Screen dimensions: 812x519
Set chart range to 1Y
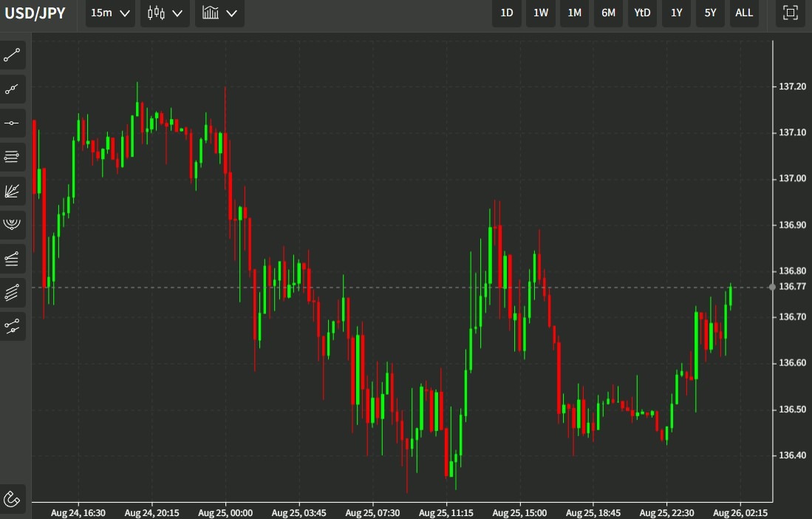(676, 13)
